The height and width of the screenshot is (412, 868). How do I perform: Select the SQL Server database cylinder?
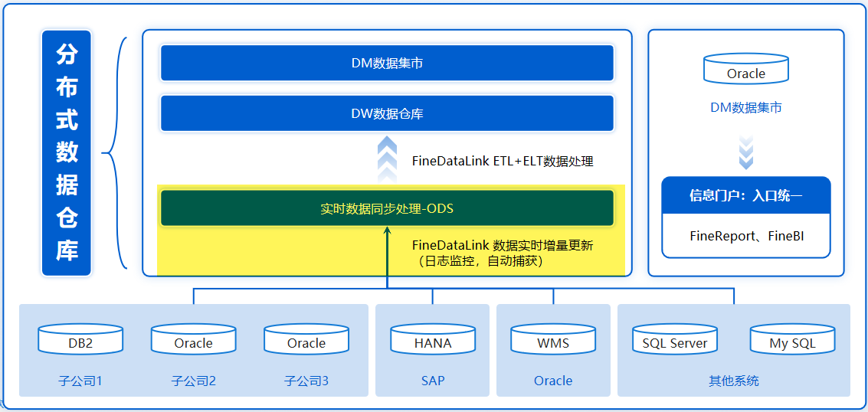tap(675, 339)
